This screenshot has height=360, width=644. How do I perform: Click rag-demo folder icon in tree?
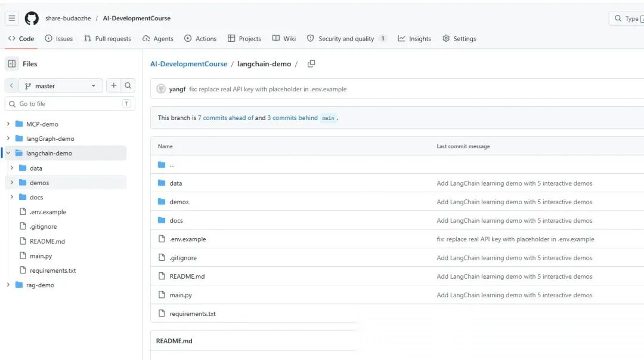point(19,285)
